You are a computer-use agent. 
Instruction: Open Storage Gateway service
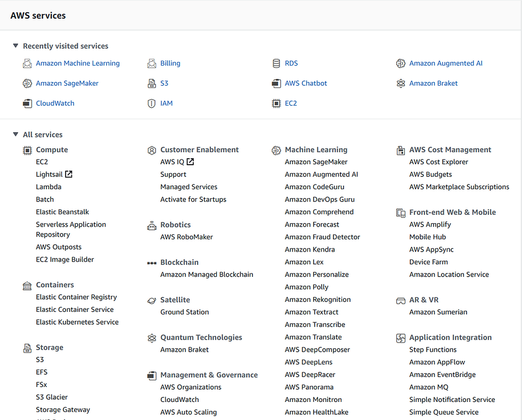click(63, 410)
